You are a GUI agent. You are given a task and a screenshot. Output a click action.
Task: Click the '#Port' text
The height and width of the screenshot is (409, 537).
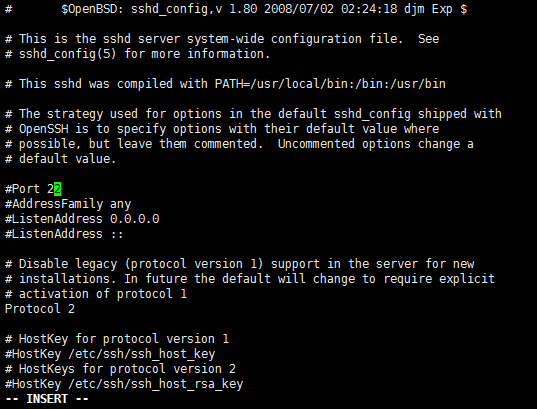[x=22, y=189]
